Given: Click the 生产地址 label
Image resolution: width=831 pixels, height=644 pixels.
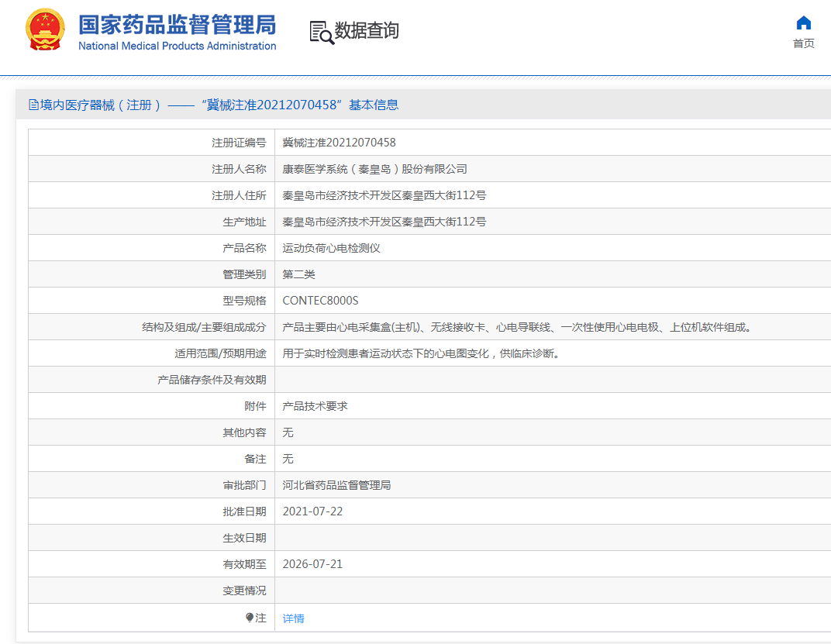Looking at the screenshot, I should point(243,222).
